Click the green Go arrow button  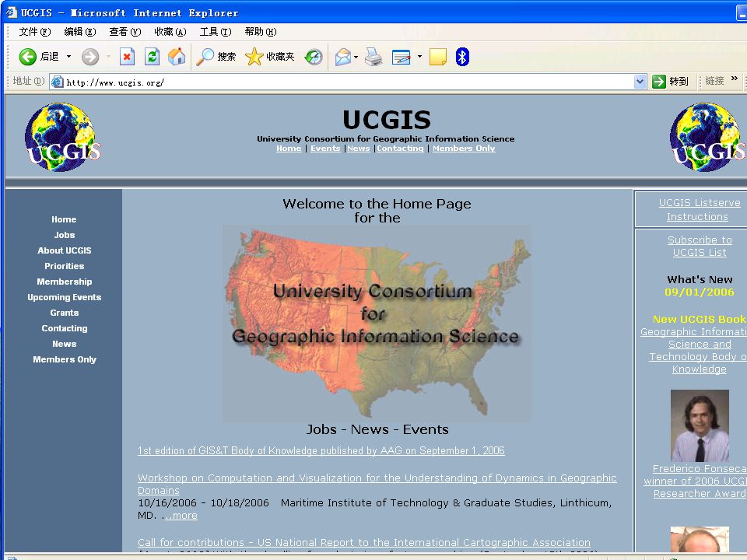pyautogui.click(x=659, y=82)
